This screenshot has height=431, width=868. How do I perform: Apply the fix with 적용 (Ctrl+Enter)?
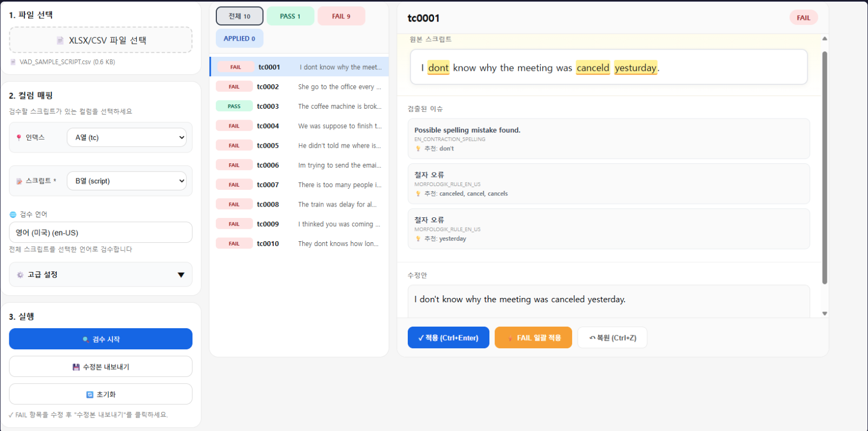(448, 338)
